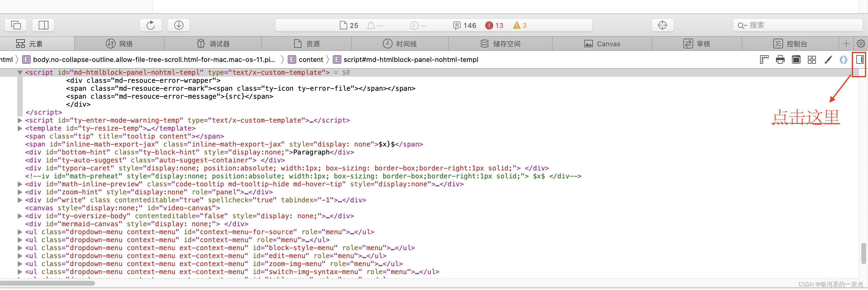Click the element selection crosshair icon
Screen dimensions: 868x290
click(663, 25)
